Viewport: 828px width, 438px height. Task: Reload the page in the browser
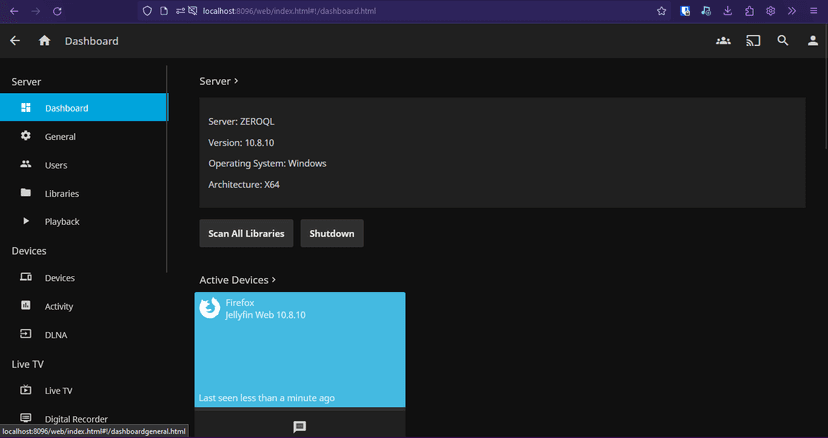point(57,11)
